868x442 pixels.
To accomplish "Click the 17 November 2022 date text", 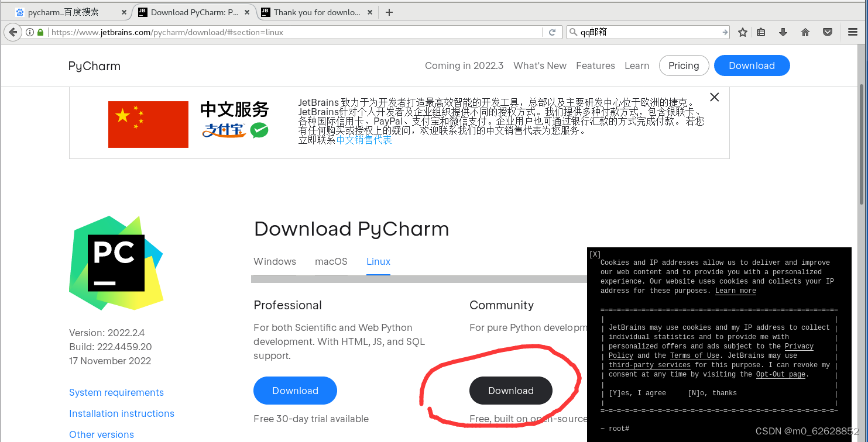I will 110,361.
